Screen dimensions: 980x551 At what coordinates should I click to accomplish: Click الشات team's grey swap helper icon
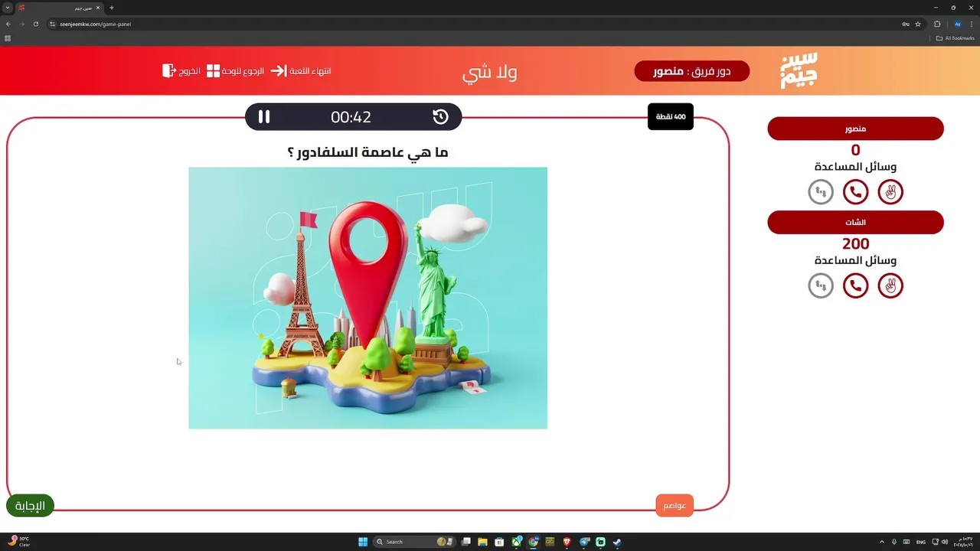coord(821,285)
